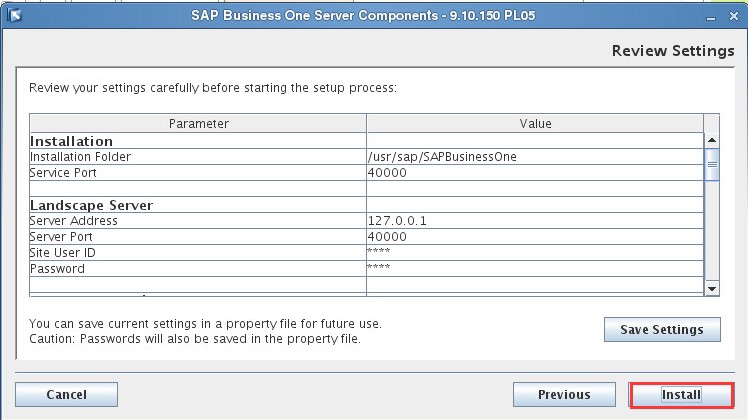Select the Landscape Server section heading

click(91, 205)
